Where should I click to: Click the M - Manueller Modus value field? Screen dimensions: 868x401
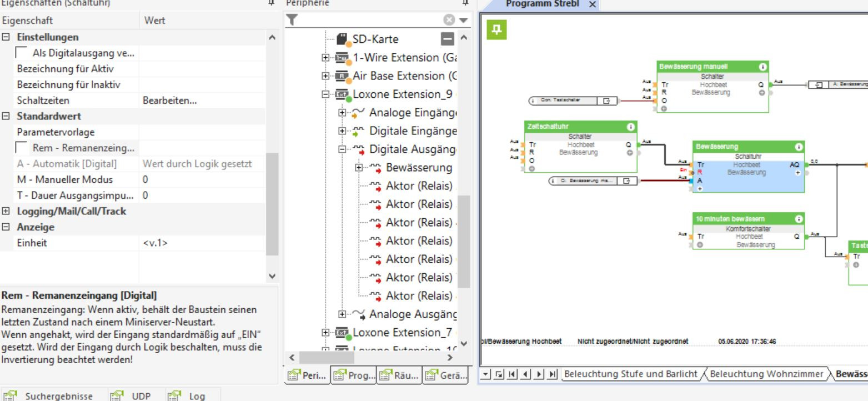202,180
